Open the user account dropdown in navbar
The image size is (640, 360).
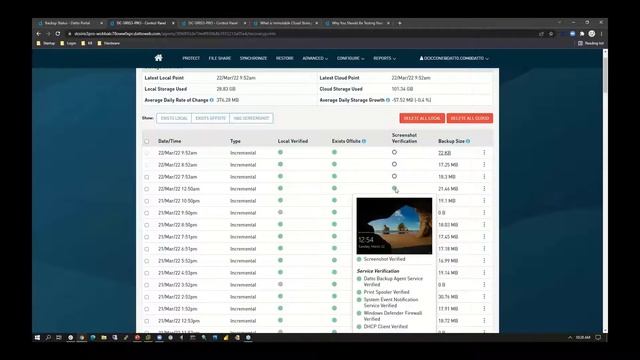coord(453,58)
